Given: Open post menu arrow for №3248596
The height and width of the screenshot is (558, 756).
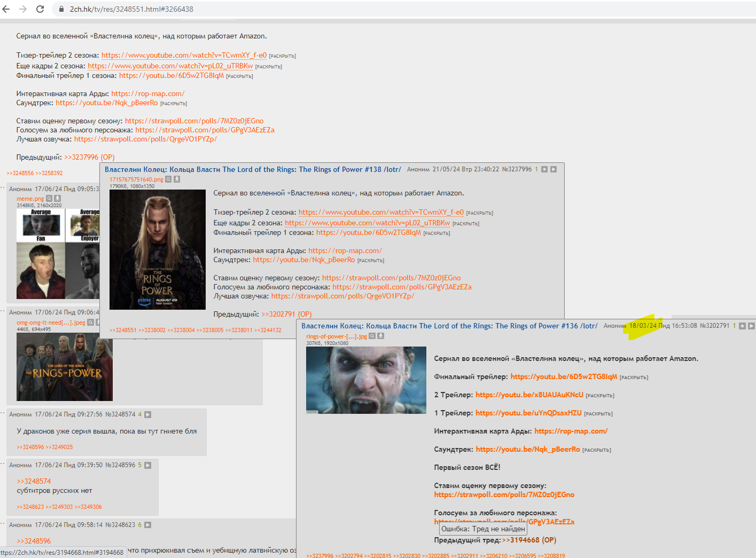Looking at the screenshot, I should 148,465.
